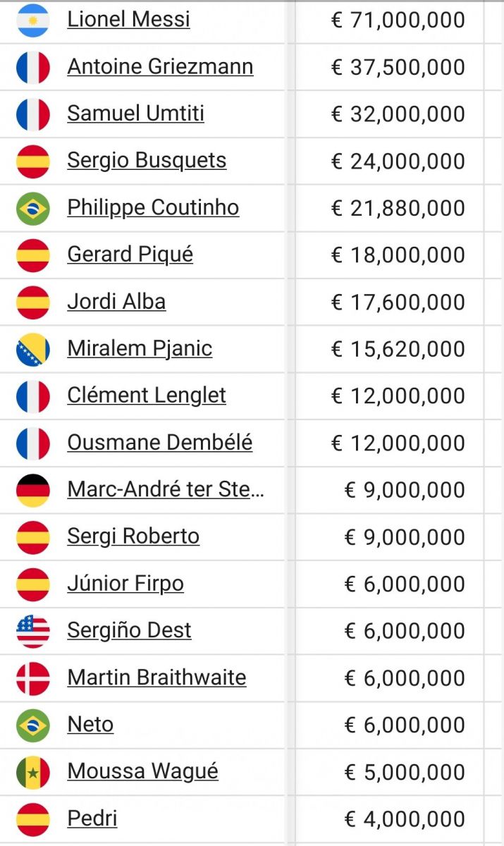The image size is (504, 846).
Task: Click the Spain flag beside Pedri
Action: [x=33, y=820]
